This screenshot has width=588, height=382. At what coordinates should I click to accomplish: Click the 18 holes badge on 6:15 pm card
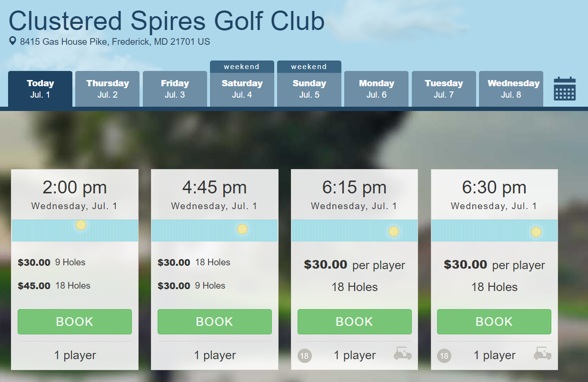[x=305, y=355]
